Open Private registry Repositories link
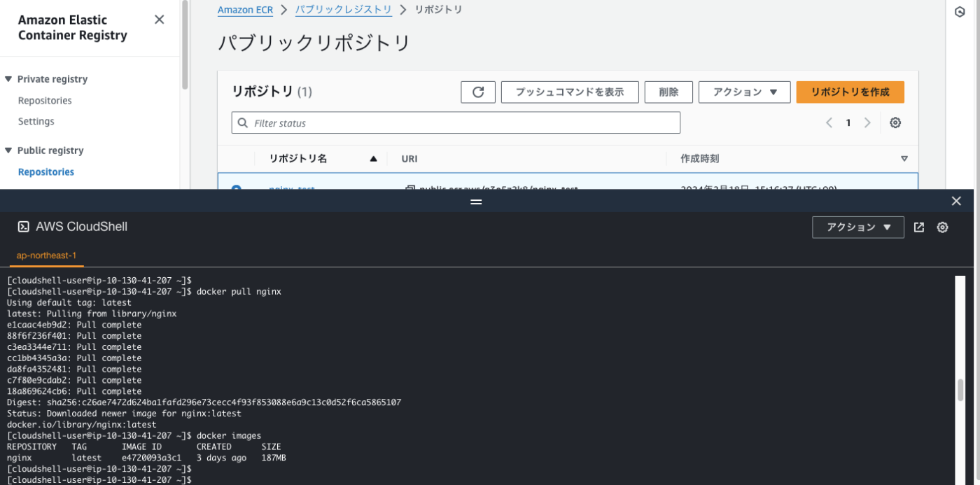Screen dimensions: 980x485 click(45, 101)
